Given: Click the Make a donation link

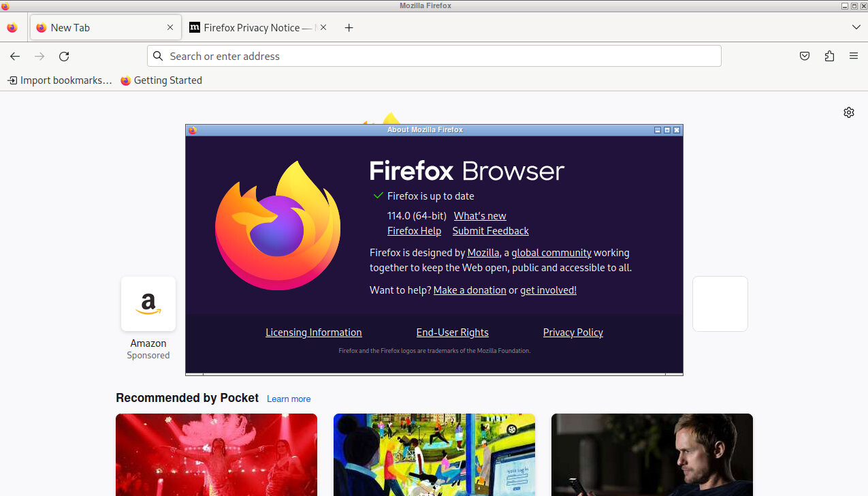Looking at the screenshot, I should tap(470, 290).
